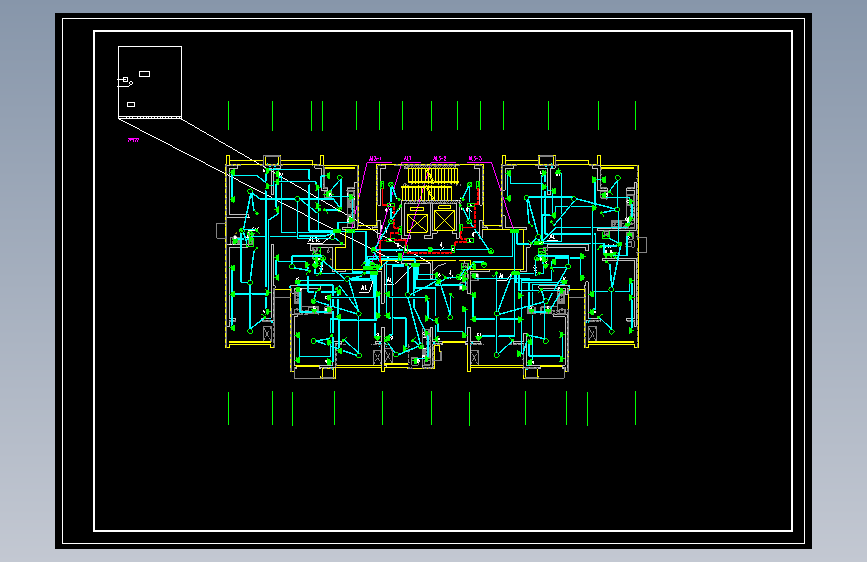Pick the small bottom rectangle in the detail box
This screenshot has height=562, width=867.
[131, 104]
